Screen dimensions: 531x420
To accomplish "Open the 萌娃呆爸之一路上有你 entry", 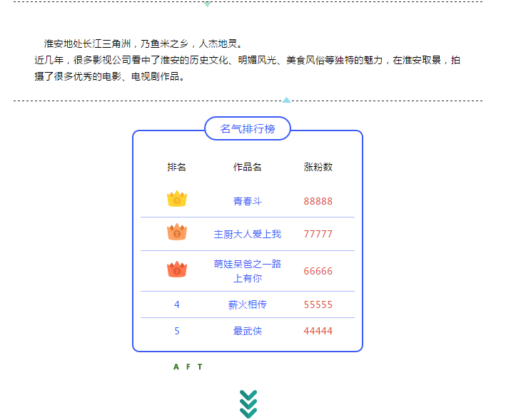I will [x=248, y=271].
